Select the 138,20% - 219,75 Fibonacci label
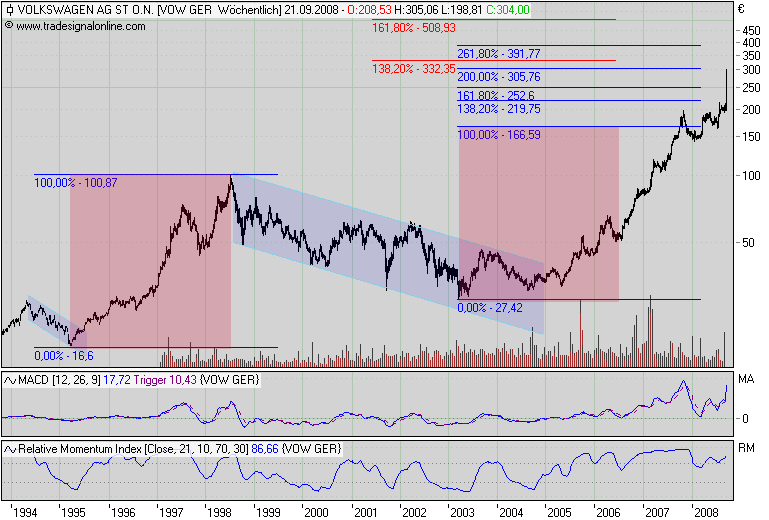Screen dimensions: 769x520 (x=499, y=109)
